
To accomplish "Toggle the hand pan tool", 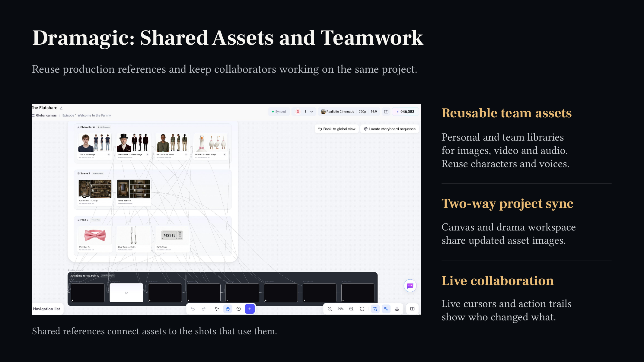I will [228, 309].
